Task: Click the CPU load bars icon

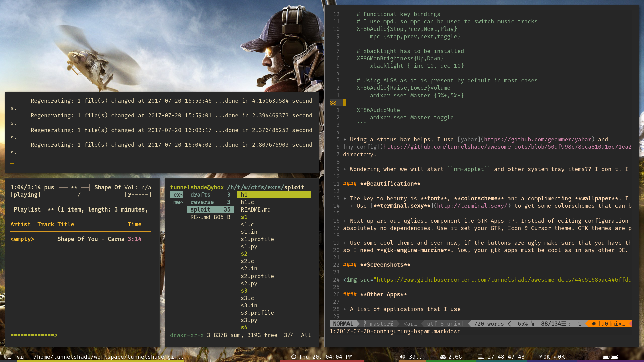Action: click(481, 357)
